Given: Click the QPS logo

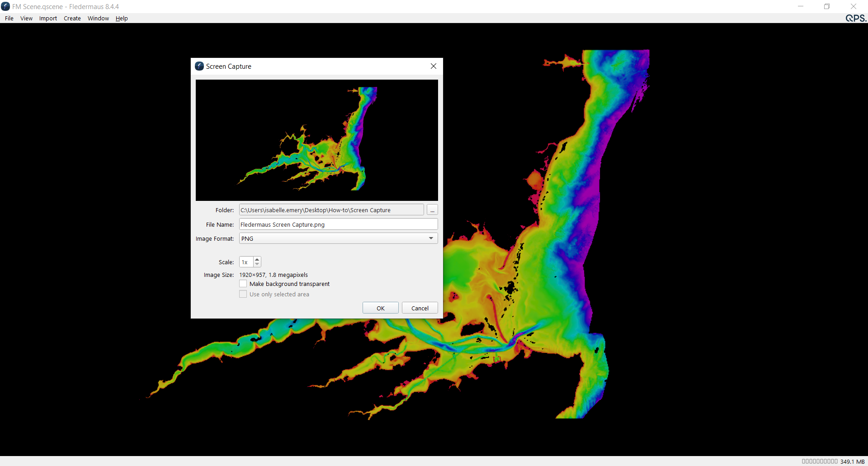Looking at the screenshot, I should click(x=855, y=18).
